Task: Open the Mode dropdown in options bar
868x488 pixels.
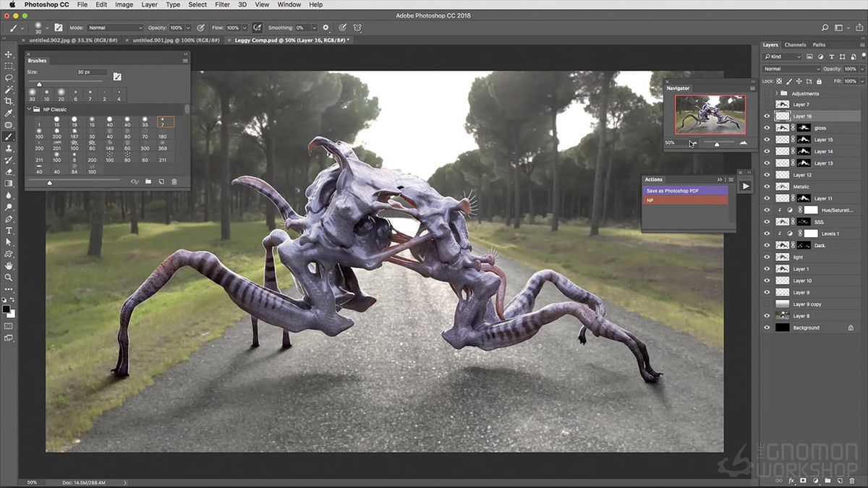Action: [114, 27]
